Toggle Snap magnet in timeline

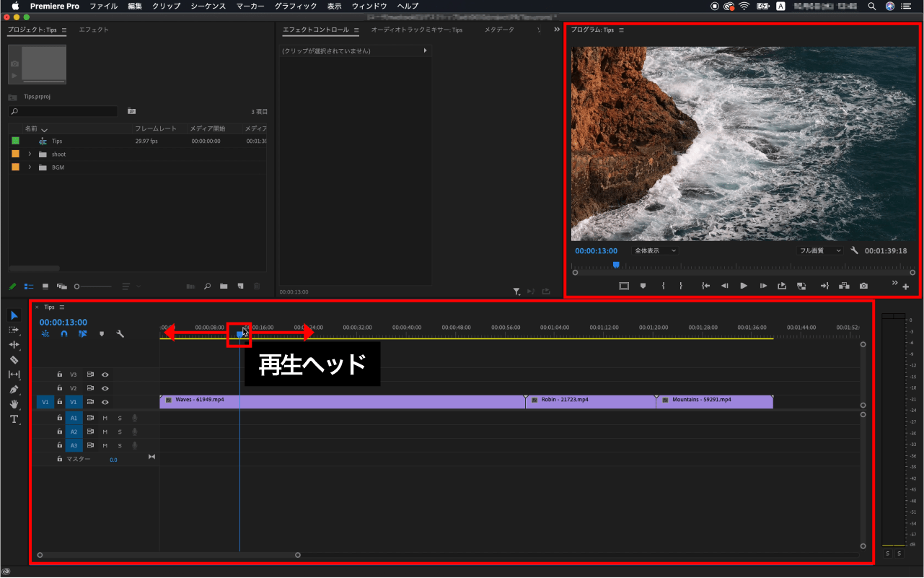[x=64, y=334]
